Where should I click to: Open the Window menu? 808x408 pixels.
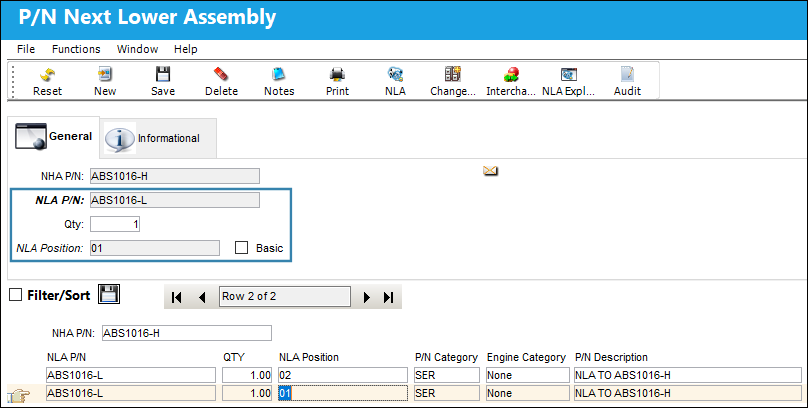(x=137, y=49)
